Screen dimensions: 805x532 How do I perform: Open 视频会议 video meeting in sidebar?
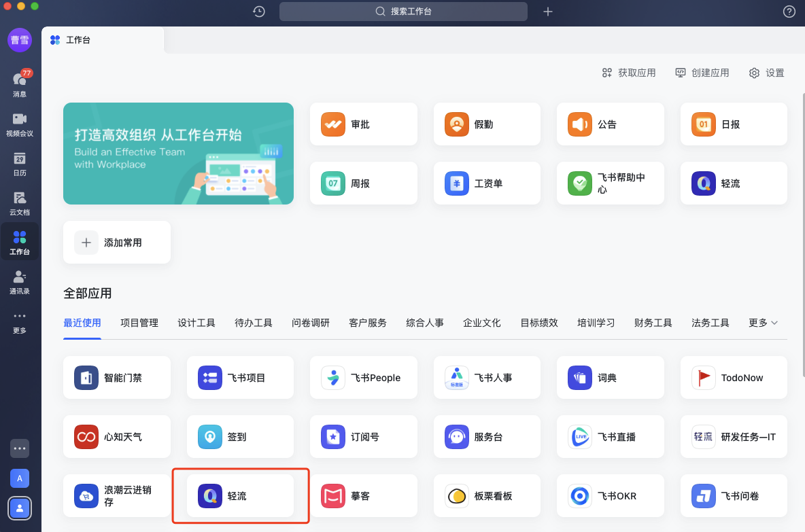[x=20, y=124]
